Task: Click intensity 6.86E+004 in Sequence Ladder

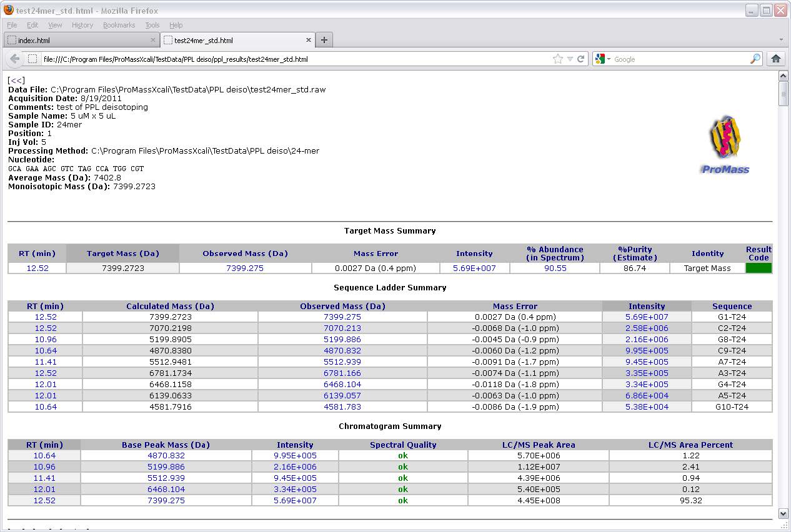Action: (647, 395)
